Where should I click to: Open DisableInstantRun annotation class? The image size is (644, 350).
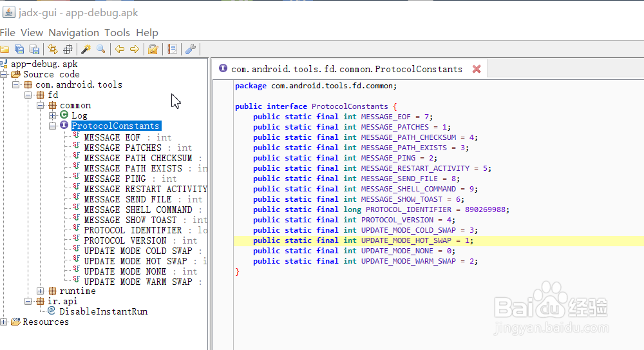[104, 311]
